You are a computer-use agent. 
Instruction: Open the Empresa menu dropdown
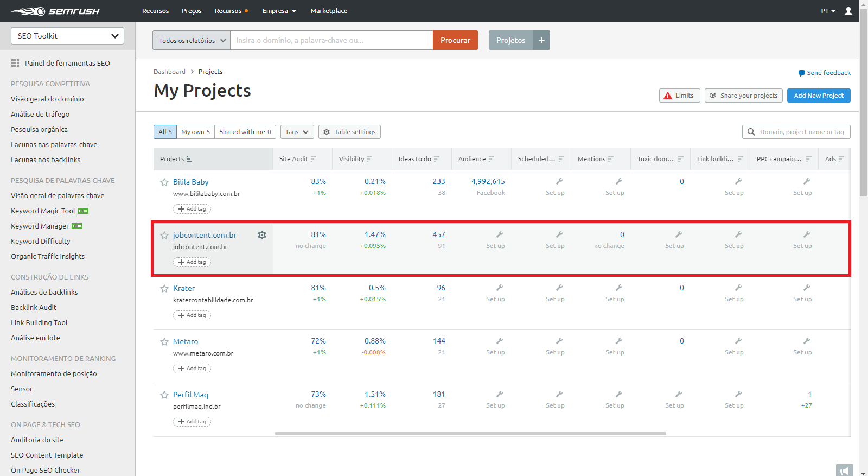279,11
